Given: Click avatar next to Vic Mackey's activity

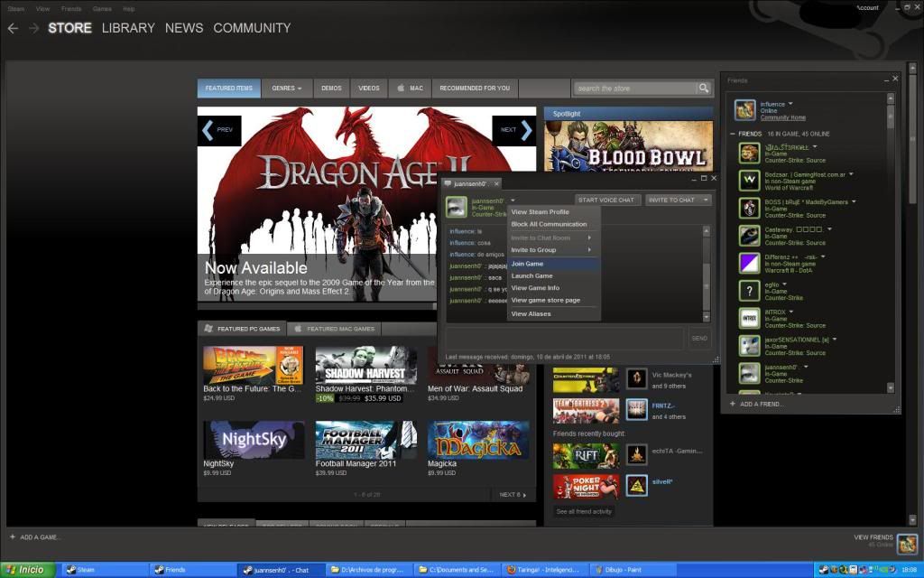Looking at the screenshot, I should (x=636, y=378).
